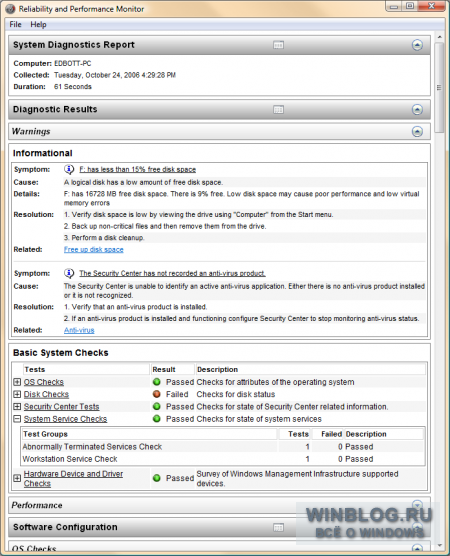The image size is (450, 556).
Task: Click the scroll down arrow of vertical scrollbar
Action: click(440, 546)
